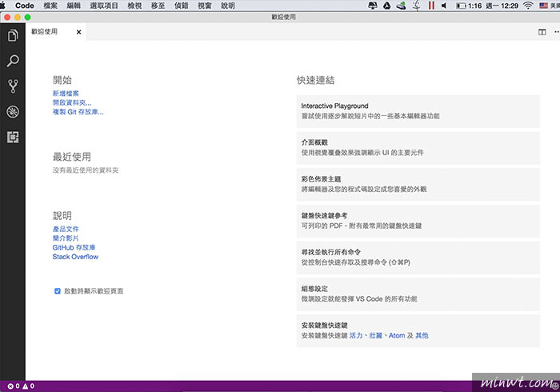Image resolution: width=560 pixels, height=392 pixels.
Task: Open the more actions ellipsis icon
Action: click(x=557, y=32)
